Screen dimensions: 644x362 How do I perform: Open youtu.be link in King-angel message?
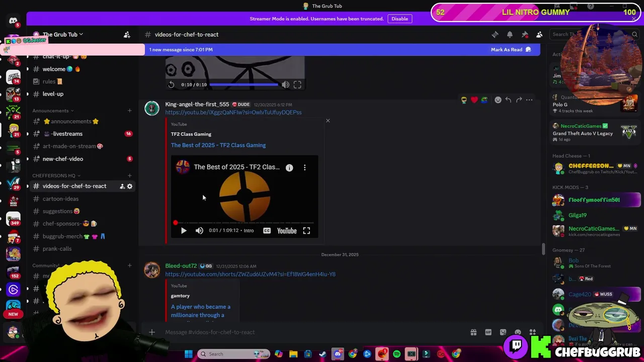233,112
